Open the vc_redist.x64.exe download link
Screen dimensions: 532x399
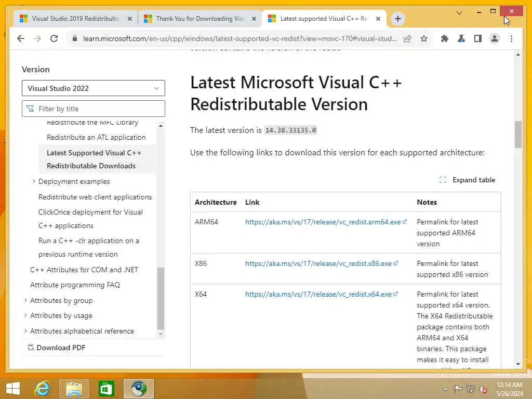[x=321, y=294]
